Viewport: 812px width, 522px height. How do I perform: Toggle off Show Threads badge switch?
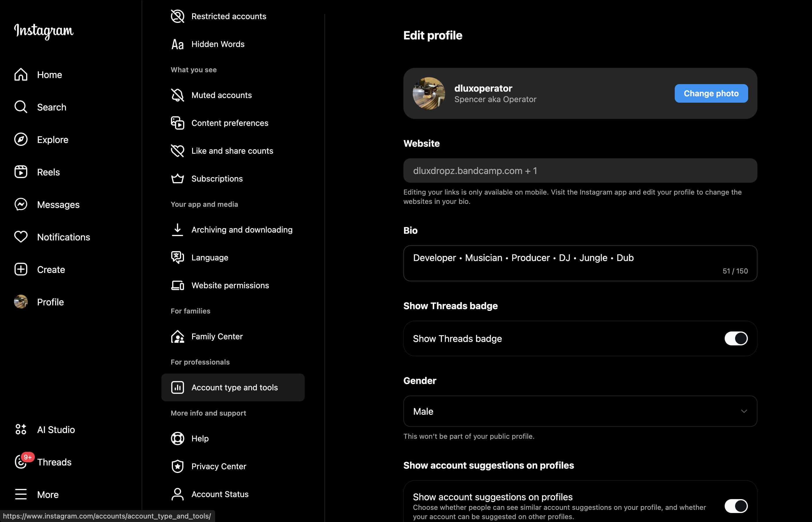pos(736,338)
